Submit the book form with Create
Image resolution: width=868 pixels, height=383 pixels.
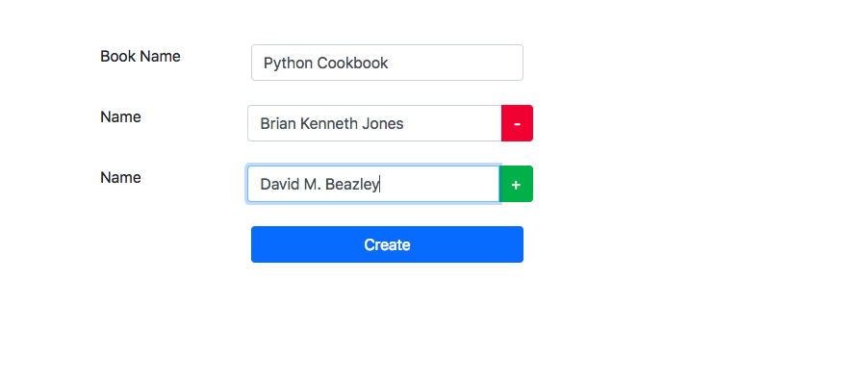(387, 244)
